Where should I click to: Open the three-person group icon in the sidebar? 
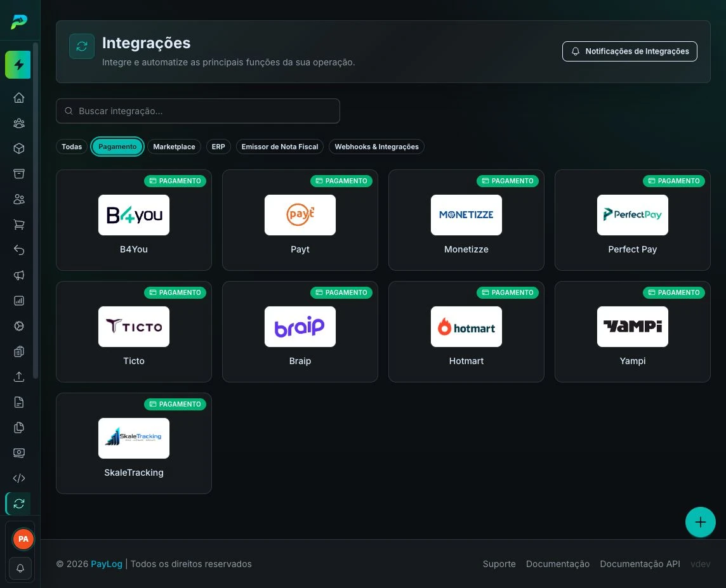[19, 123]
